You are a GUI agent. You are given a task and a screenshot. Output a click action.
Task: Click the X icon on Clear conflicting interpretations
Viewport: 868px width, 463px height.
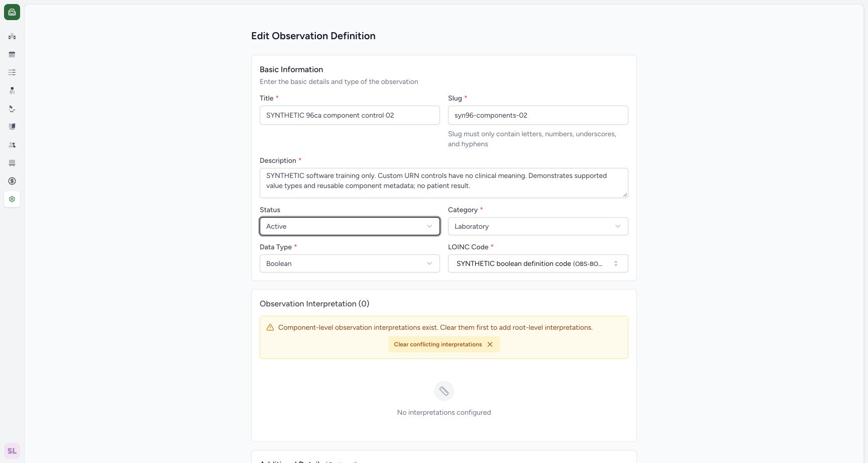[490, 344]
